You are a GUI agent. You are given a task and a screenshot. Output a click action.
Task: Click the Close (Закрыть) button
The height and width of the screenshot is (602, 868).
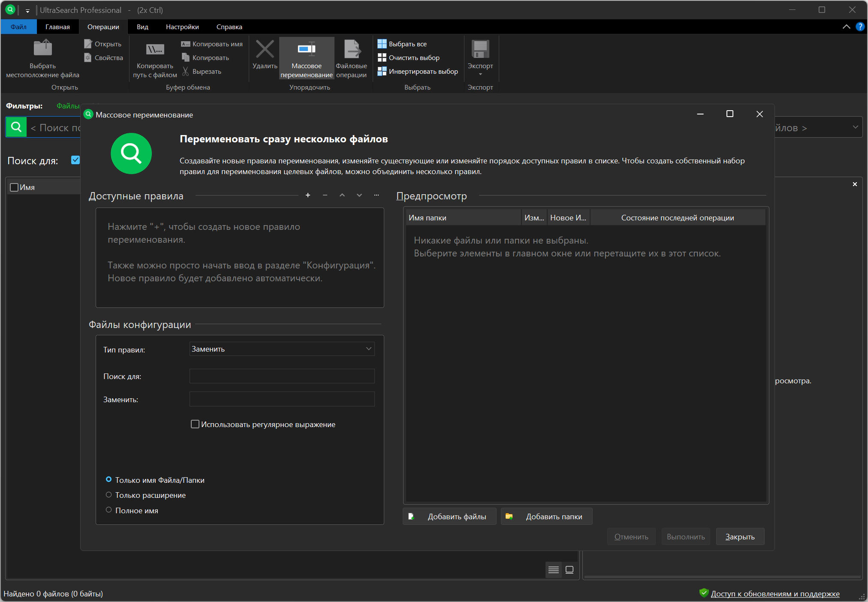[x=740, y=537]
